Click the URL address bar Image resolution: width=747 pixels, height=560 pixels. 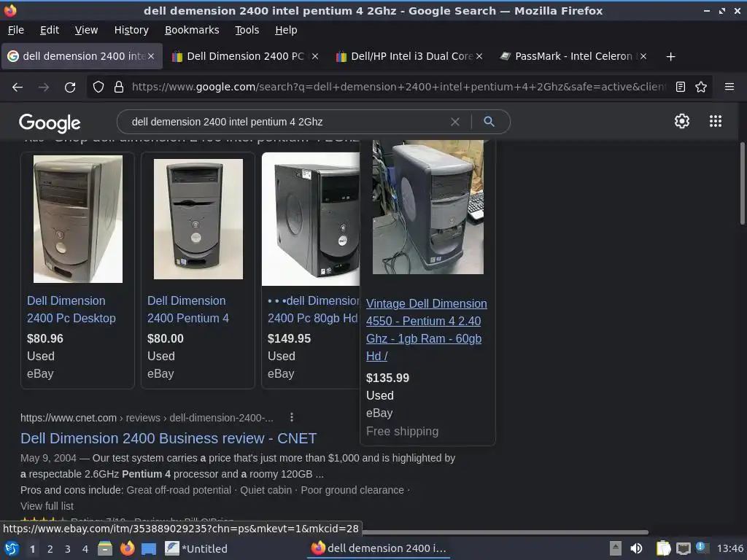click(398, 87)
